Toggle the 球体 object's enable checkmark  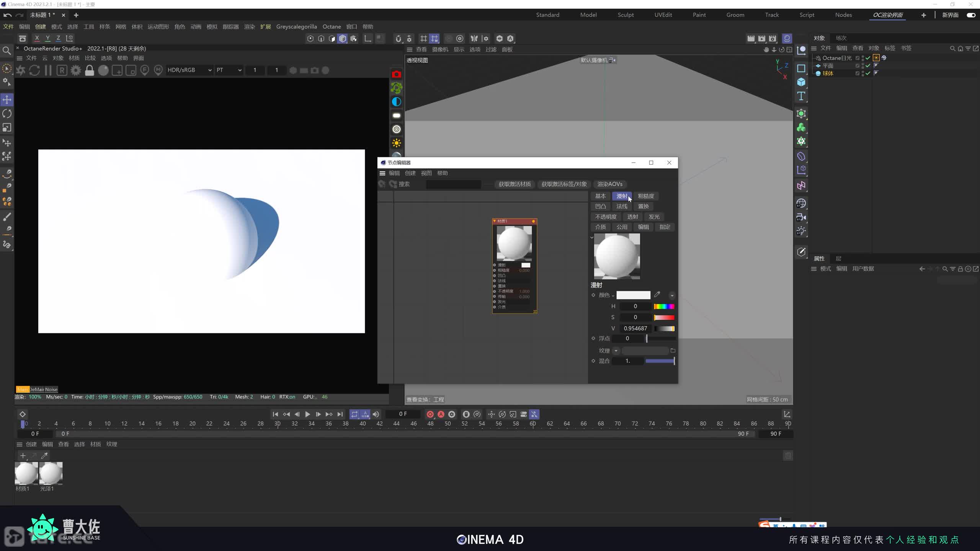coord(868,73)
